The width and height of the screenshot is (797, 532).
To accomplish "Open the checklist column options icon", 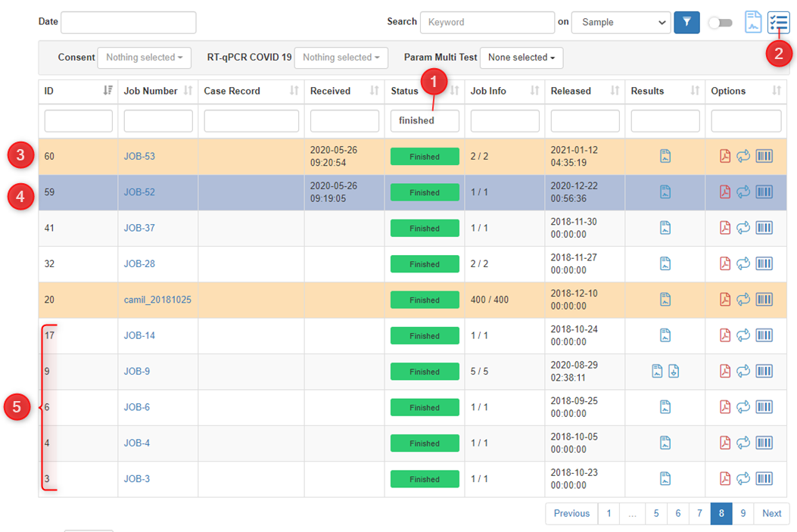I will [778, 23].
